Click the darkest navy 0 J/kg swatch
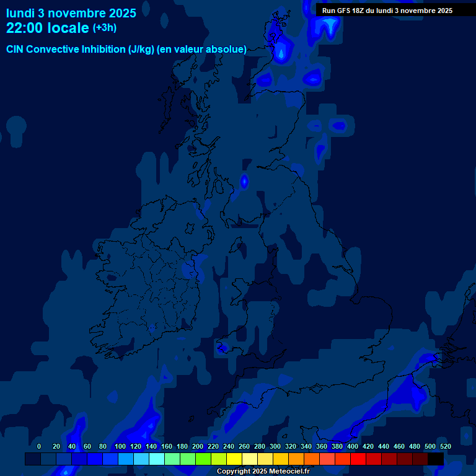The width and height of the screenshot is (476, 476). 33,459
